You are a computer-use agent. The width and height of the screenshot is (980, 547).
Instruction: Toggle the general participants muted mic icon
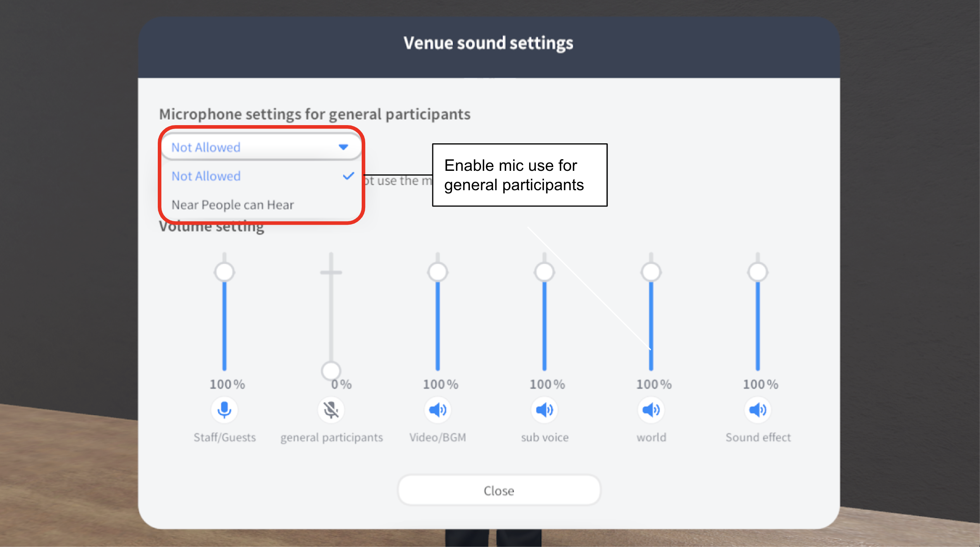pos(331,410)
